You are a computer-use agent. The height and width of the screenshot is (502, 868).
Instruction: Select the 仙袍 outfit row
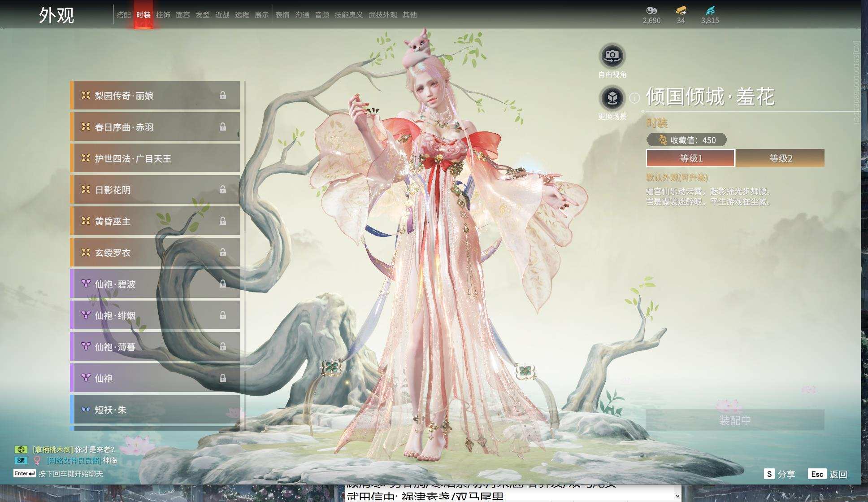(155, 378)
